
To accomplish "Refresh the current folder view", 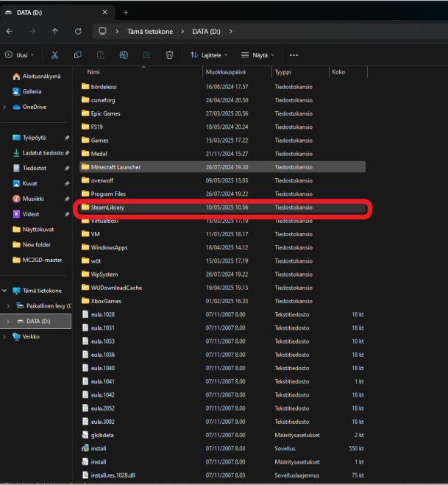I will [78, 31].
